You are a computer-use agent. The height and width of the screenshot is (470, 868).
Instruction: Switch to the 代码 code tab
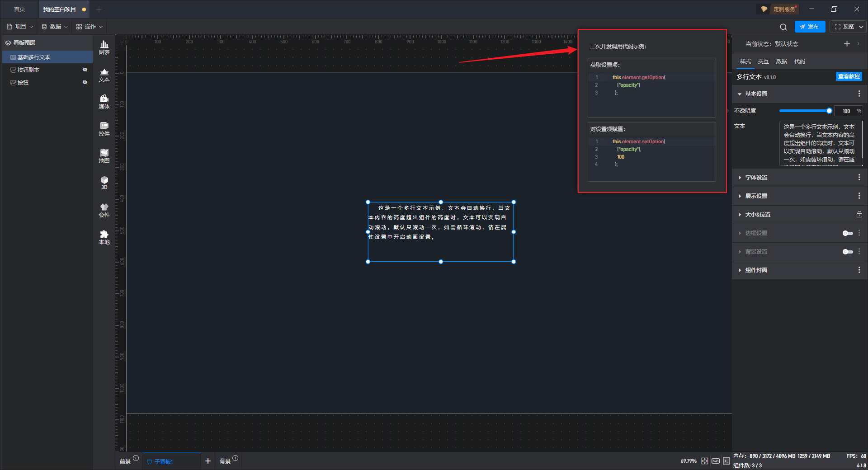(799, 61)
